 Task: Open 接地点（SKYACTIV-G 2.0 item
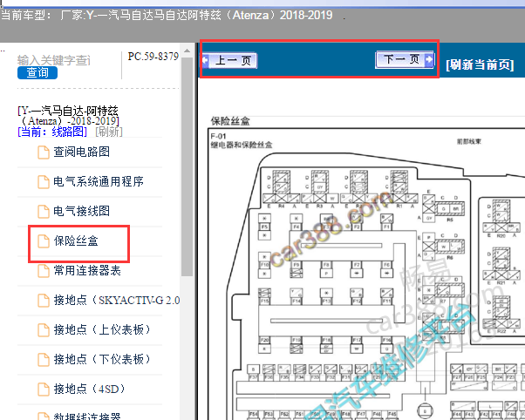click(117, 301)
